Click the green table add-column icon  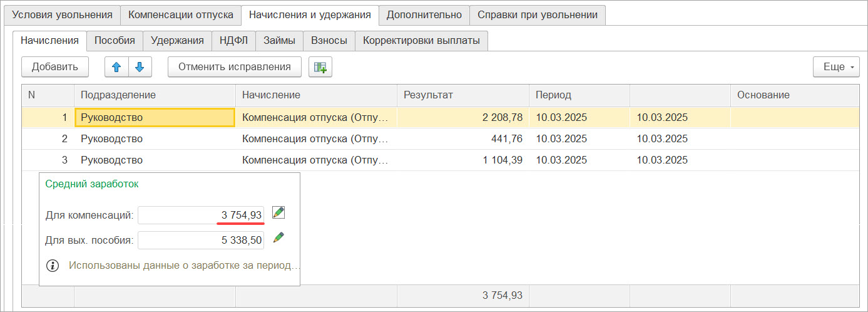320,67
